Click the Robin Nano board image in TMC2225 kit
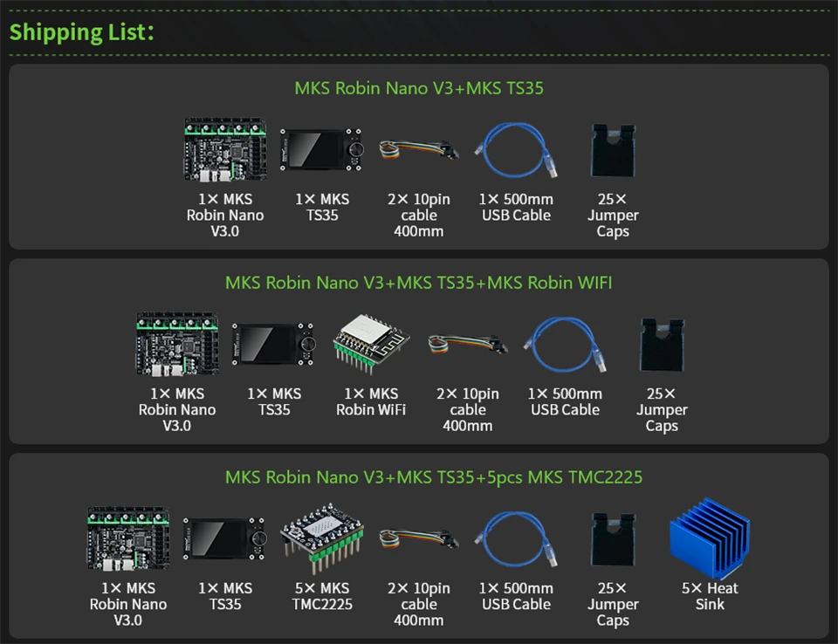838x644 pixels. (x=128, y=538)
